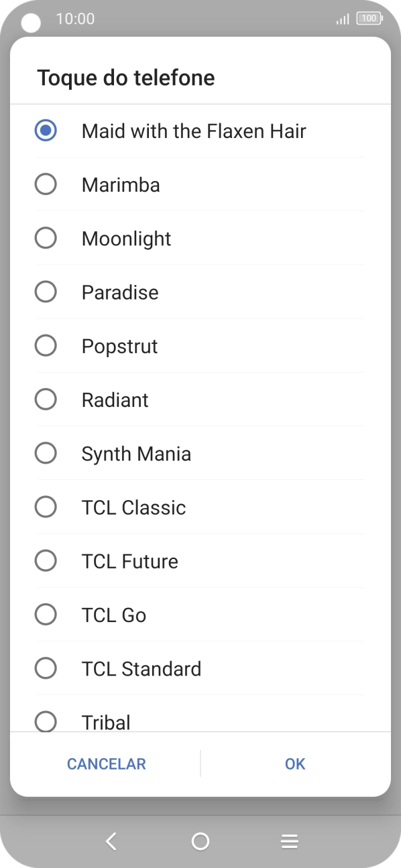This screenshot has height=868, width=401.
Task: Pick the TCL Future ringtone
Action: pos(200,561)
